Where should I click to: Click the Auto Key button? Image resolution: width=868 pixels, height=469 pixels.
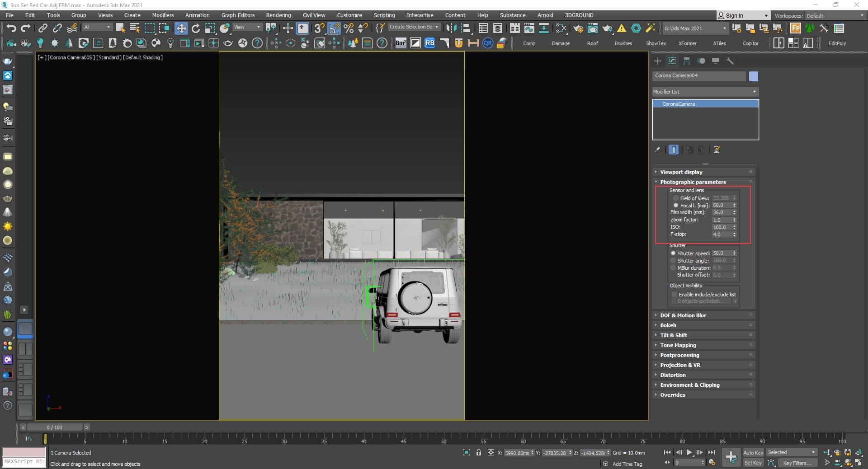coord(753,452)
